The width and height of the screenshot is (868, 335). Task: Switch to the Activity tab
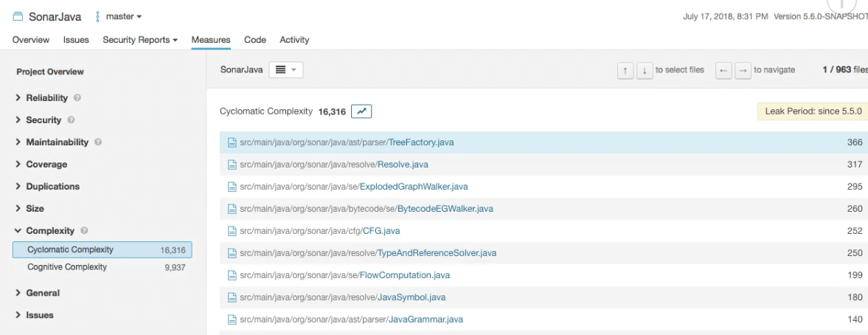point(294,40)
